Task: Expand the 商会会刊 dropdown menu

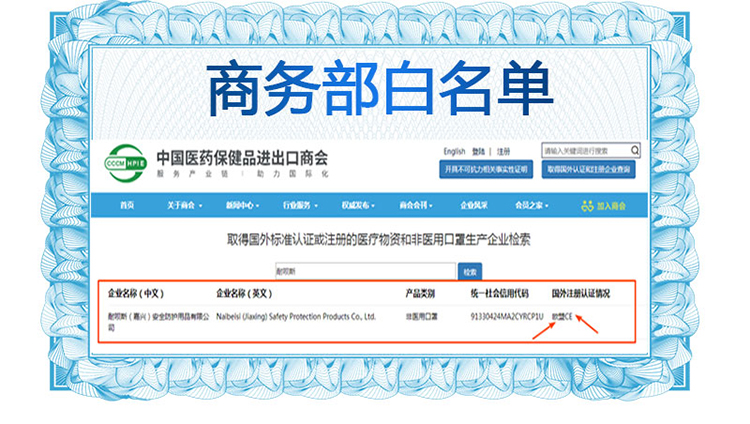Action: tap(416, 205)
